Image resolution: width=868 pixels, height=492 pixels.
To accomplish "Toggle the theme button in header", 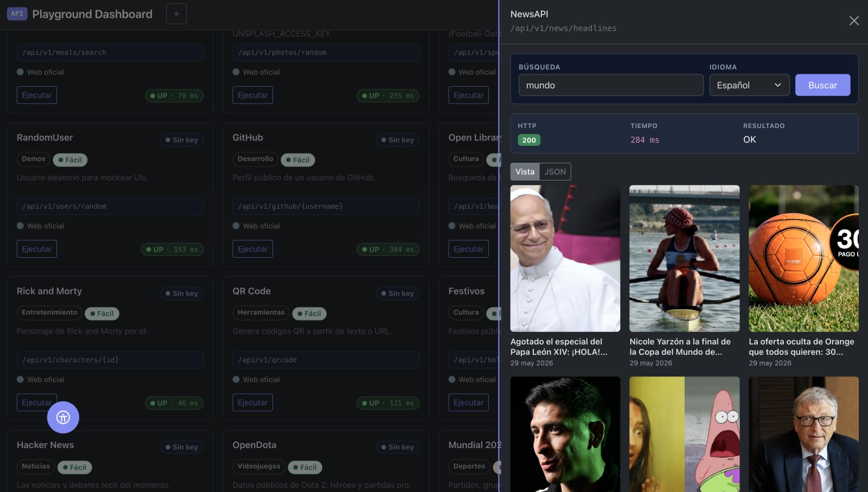I will coord(176,14).
